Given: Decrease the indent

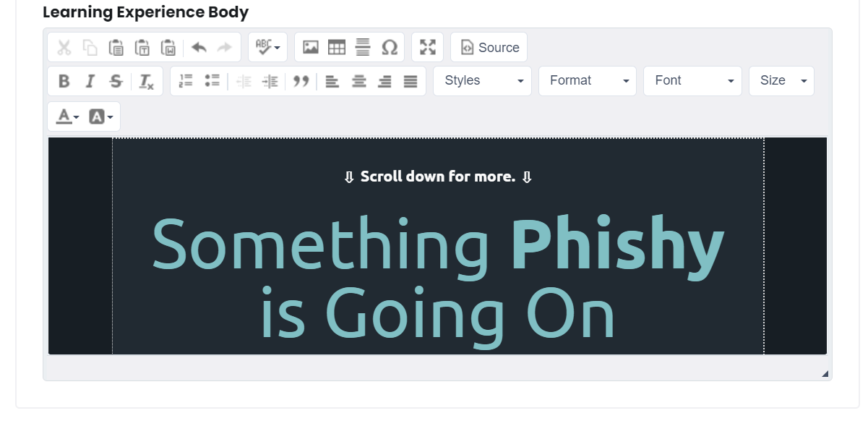Looking at the screenshot, I should coord(244,81).
